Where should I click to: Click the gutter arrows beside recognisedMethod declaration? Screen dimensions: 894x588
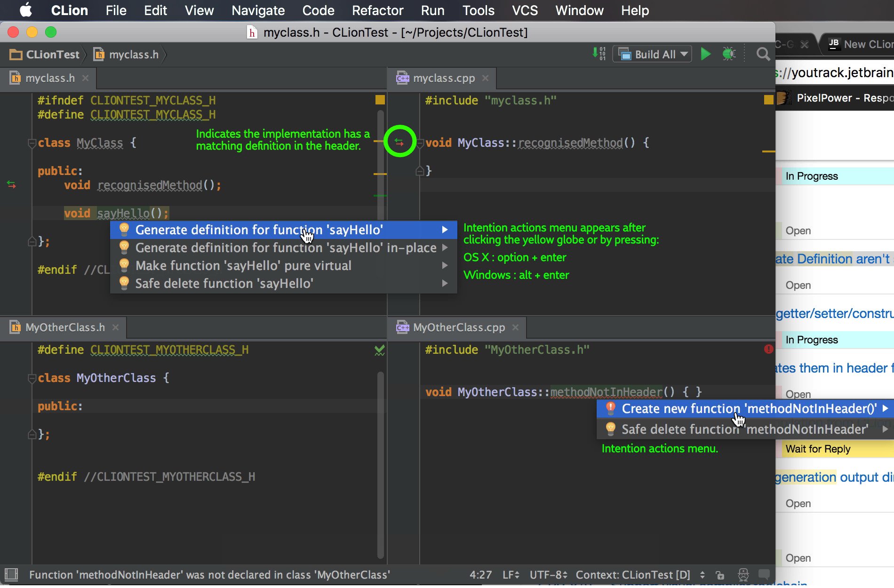(12, 185)
